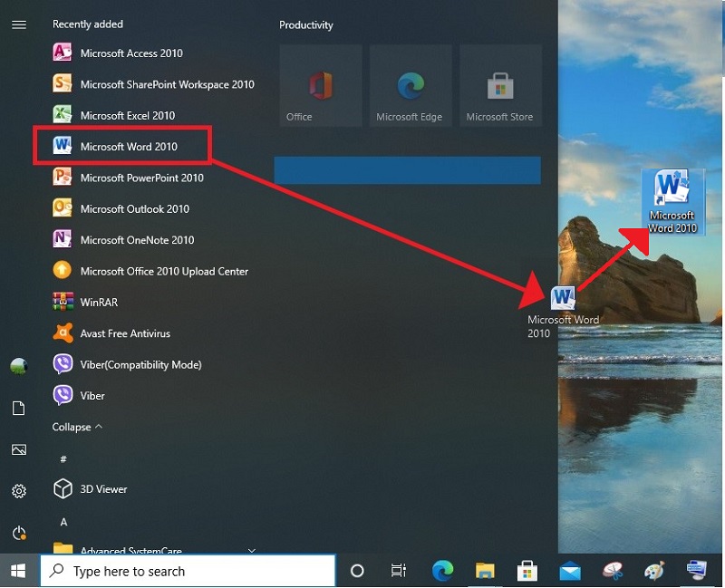Screen dimensions: 725x588
Task: Open Microsoft SharePoint Workspace 2010 entry
Action: [x=167, y=85]
